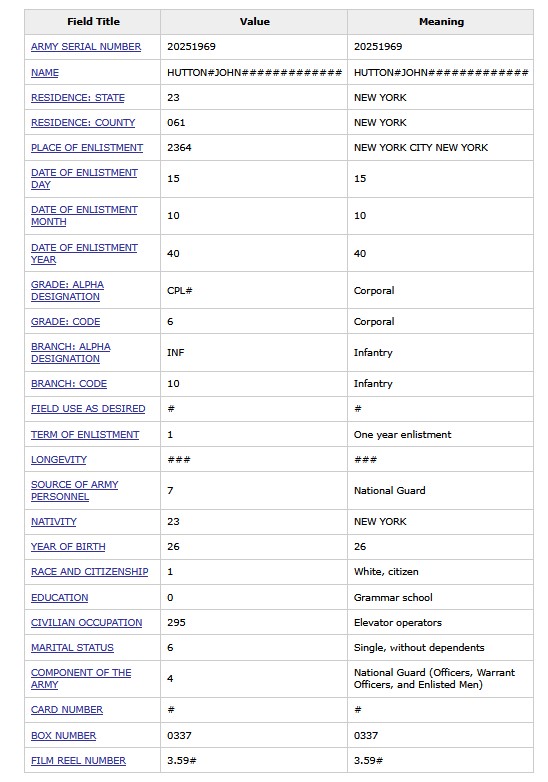The image size is (548, 782).
Task: Select the CIVILIAN OCCUPATION link
Action: point(86,622)
